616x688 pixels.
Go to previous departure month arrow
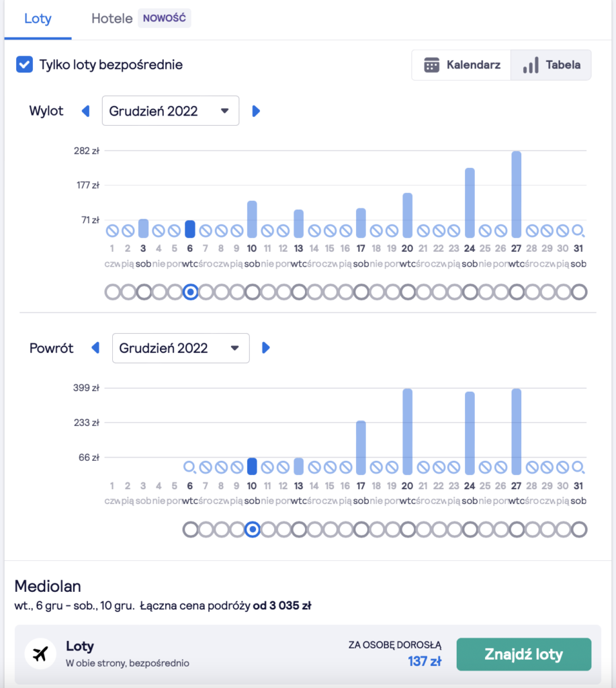click(85, 111)
